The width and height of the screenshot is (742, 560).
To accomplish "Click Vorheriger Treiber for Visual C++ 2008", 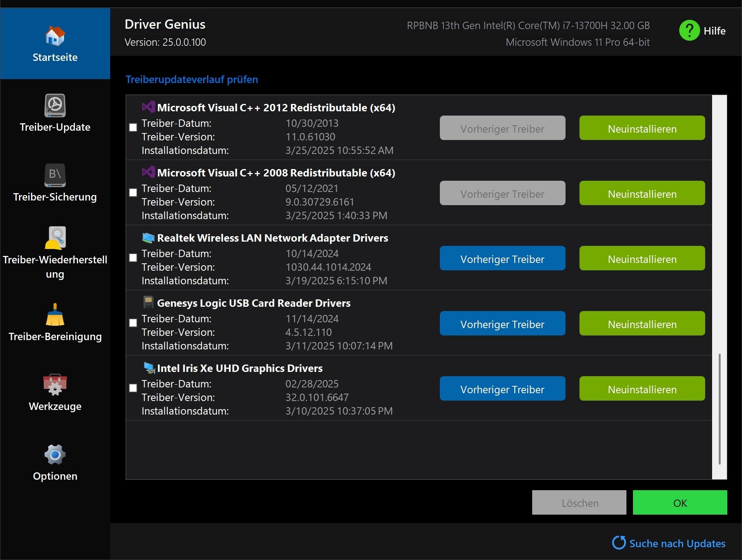I will [x=502, y=193].
